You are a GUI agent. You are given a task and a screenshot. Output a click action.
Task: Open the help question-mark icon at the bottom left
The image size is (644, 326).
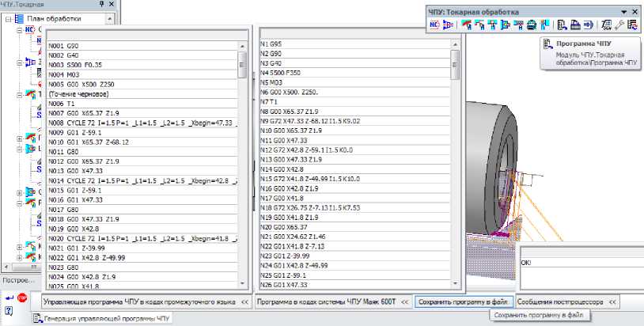click(9, 311)
